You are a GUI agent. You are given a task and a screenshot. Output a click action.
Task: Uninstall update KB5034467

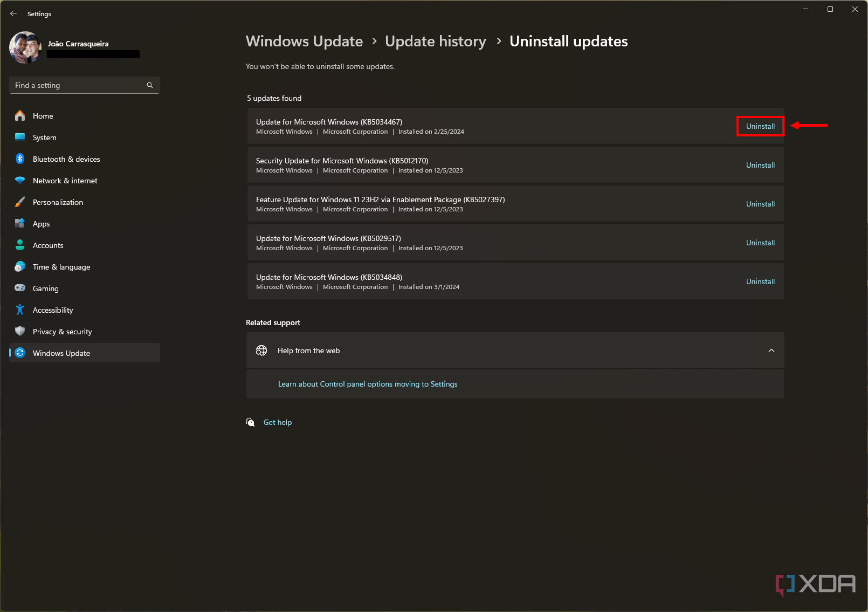pyautogui.click(x=760, y=126)
